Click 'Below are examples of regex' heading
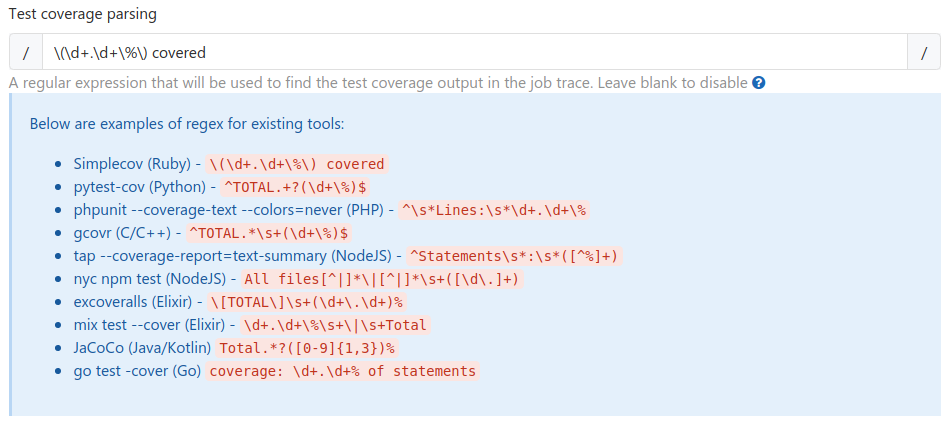This screenshot has height=422, width=946. coord(187,124)
